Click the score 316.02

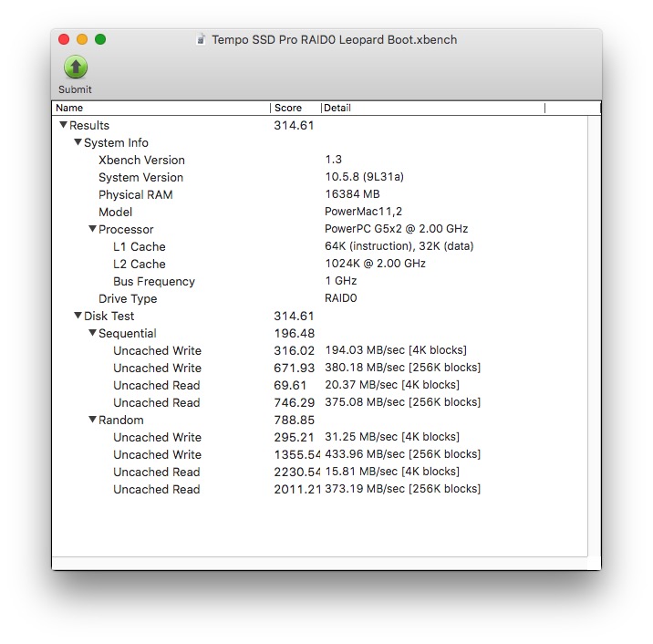click(294, 351)
